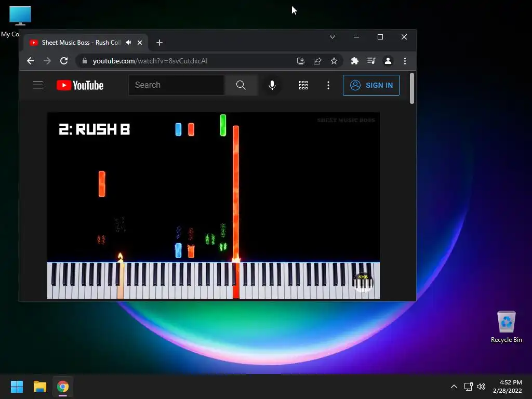Image resolution: width=532 pixels, height=399 pixels.
Task: Focus the YouTube Search field
Action: coord(177,85)
